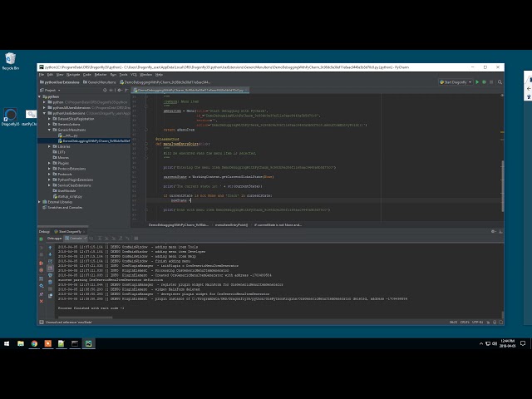
Task: Open the Project view dropdown
Action: 59,91
